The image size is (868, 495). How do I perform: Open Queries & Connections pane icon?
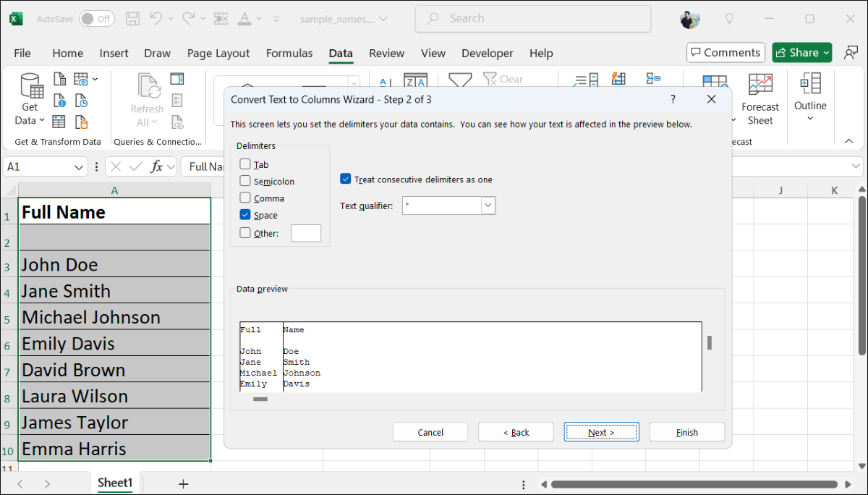pyautogui.click(x=177, y=78)
